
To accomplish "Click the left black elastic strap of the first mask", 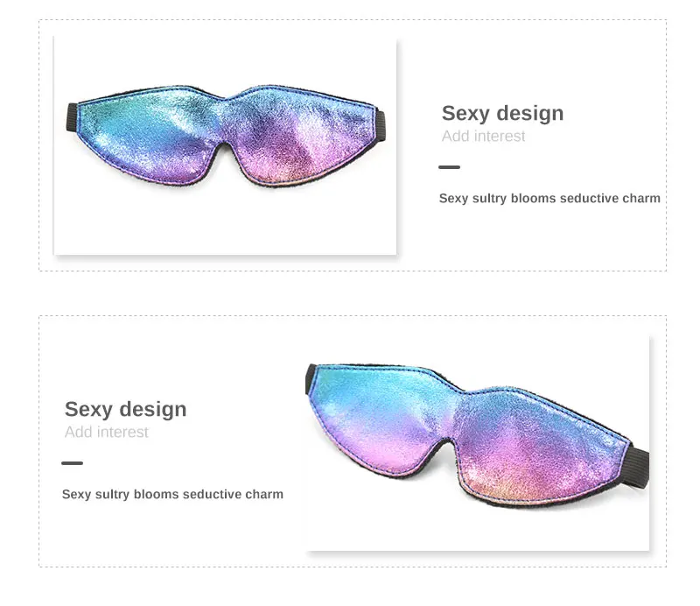I will pyautogui.click(x=73, y=117).
